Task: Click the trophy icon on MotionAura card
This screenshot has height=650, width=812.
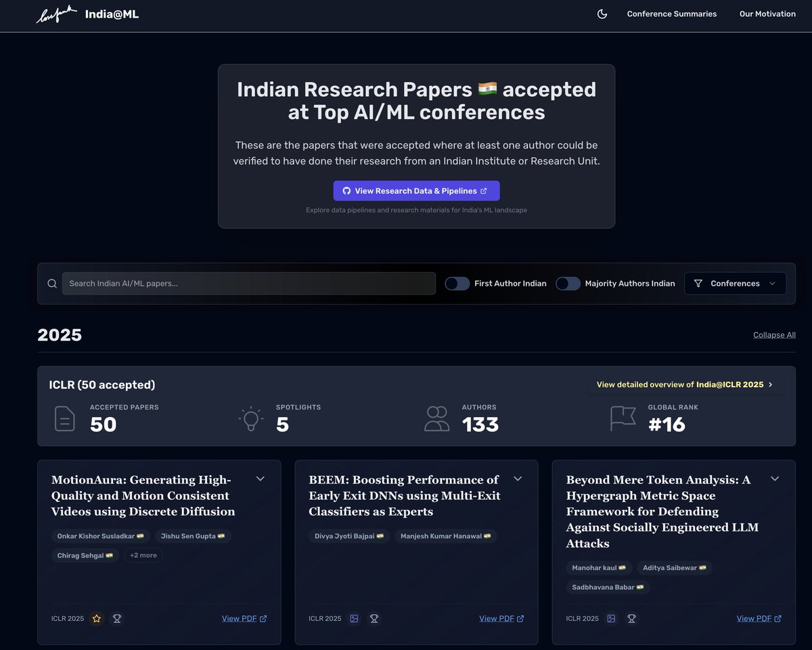Action: point(117,618)
